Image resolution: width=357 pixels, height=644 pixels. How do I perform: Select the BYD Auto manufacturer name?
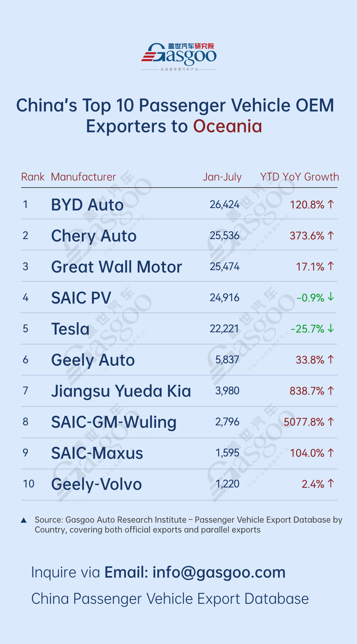[87, 205]
